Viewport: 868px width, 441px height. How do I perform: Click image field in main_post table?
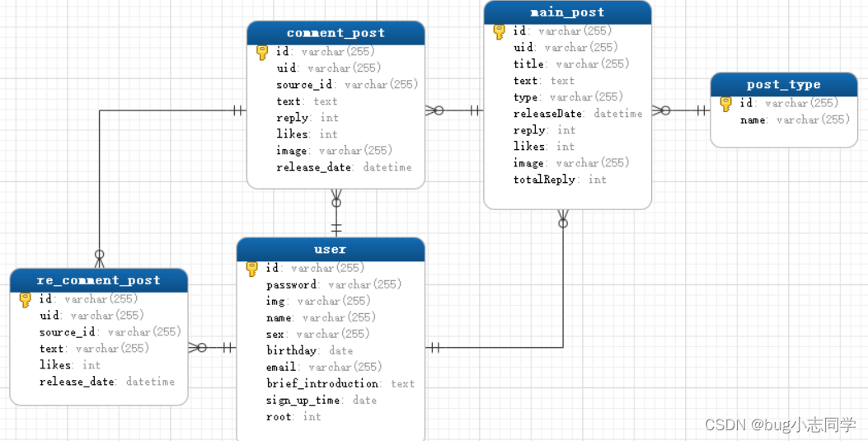(571, 163)
